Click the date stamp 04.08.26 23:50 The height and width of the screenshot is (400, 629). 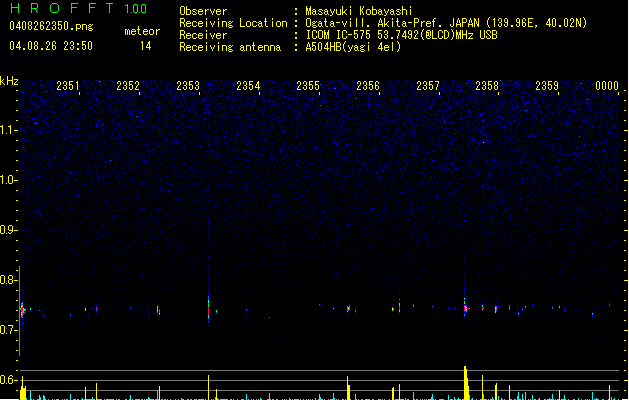pyautogui.click(x=51, y=46)
